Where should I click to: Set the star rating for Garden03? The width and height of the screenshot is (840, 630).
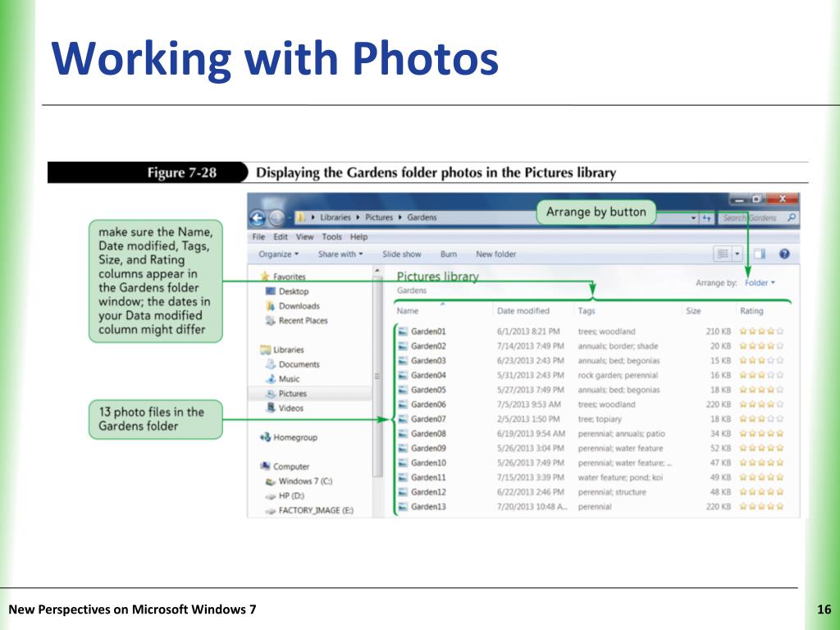pos(761,361)
